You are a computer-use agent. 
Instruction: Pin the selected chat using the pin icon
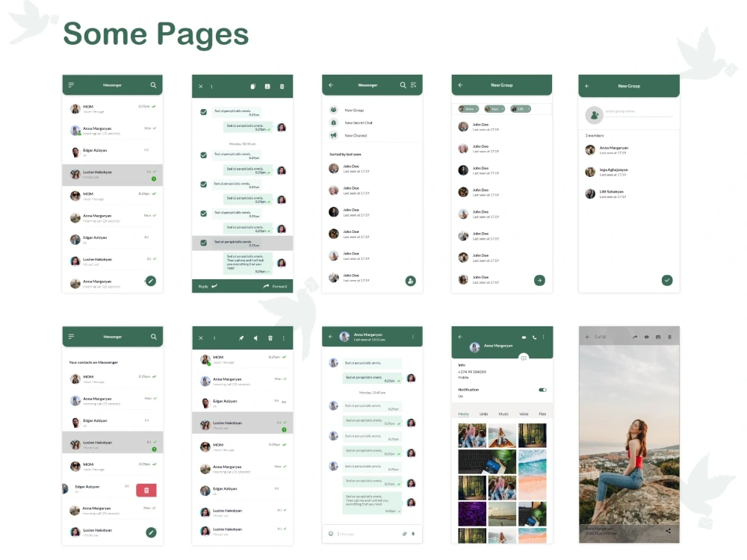[241, 338]
